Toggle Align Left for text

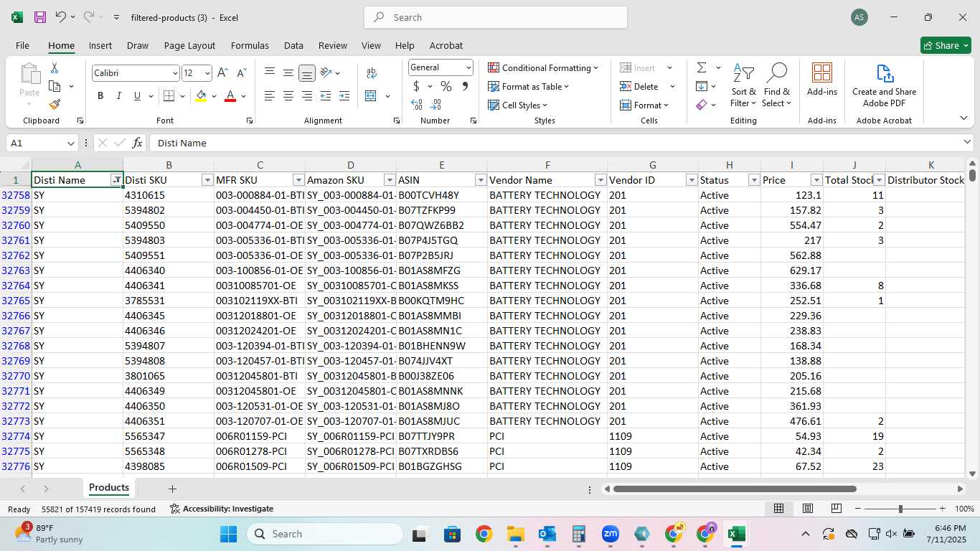270,96
